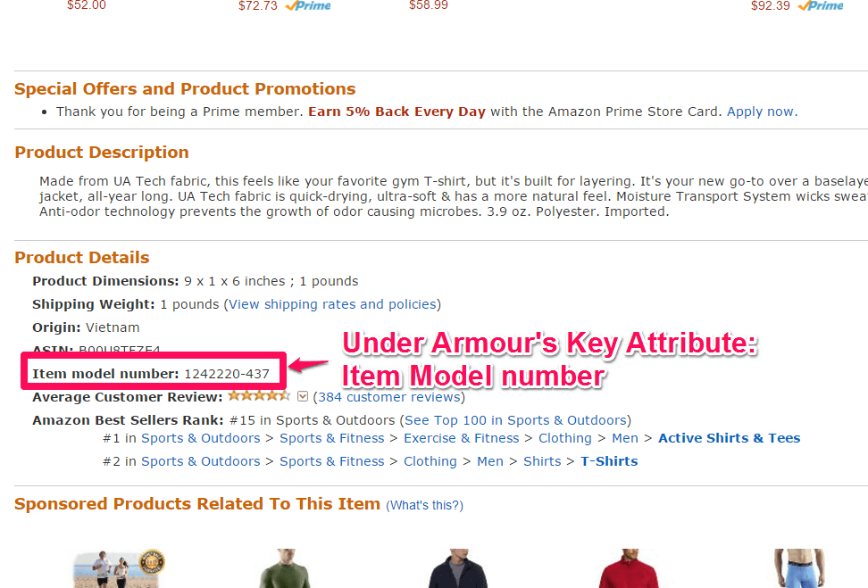The width and height of the screenshot is (868, 588).
Task: Click the $58.99 price
Action: (429, 5)
